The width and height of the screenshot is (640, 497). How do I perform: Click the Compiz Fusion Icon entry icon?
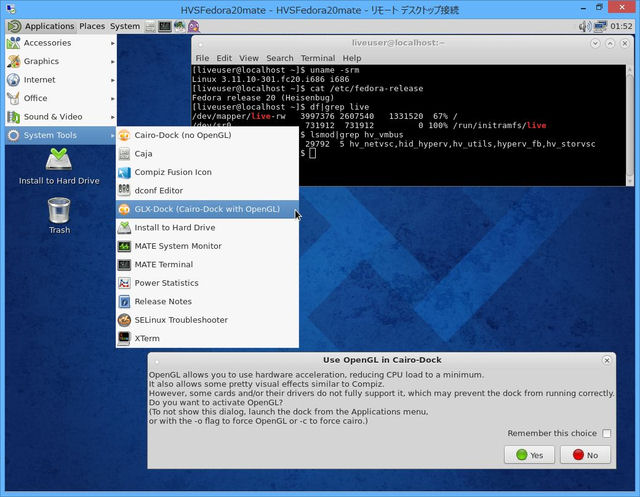click(124, 172)
